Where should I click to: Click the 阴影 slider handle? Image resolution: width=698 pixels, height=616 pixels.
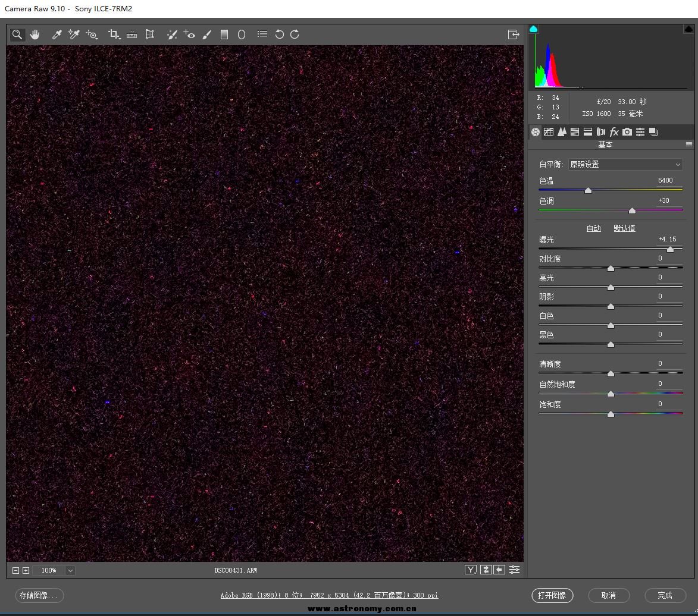611,307
